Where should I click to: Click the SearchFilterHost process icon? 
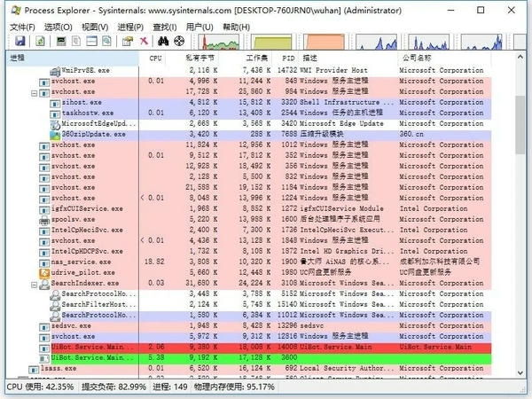[55, 305]
